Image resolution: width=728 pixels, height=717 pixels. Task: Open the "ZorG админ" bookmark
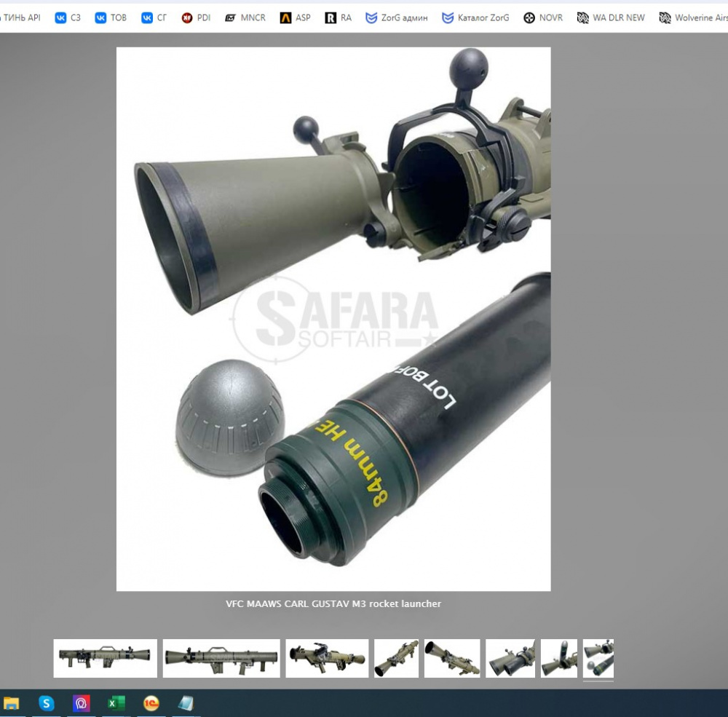coord(397,17)
